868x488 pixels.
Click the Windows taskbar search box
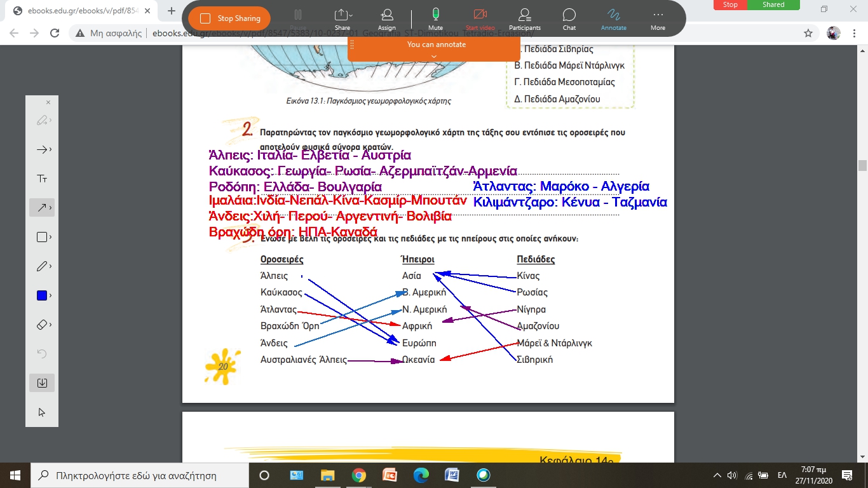coord(139,475)
